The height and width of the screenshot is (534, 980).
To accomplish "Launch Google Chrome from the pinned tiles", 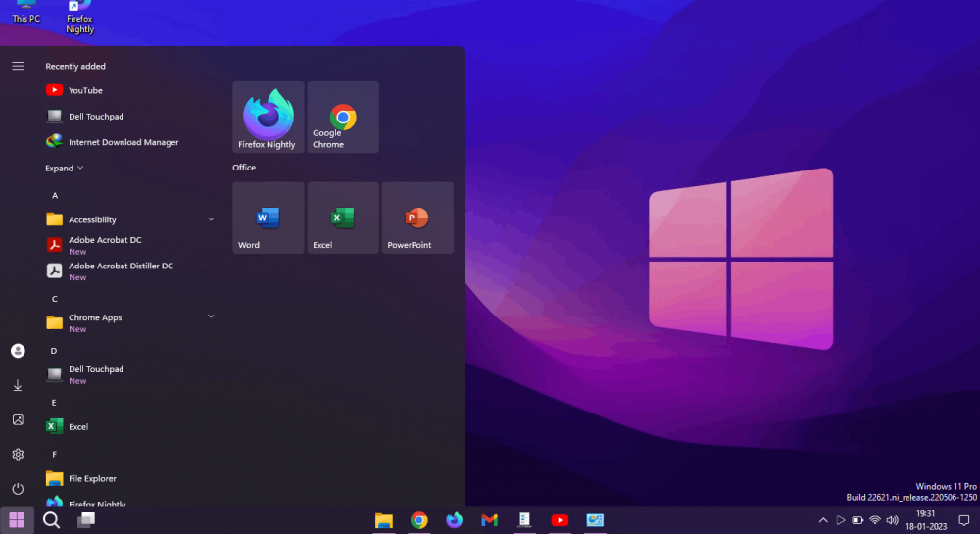I will coord(343,117).
